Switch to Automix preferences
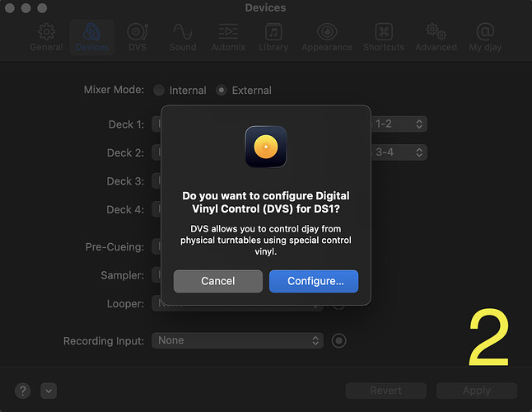532x412 pixels. 227,37
